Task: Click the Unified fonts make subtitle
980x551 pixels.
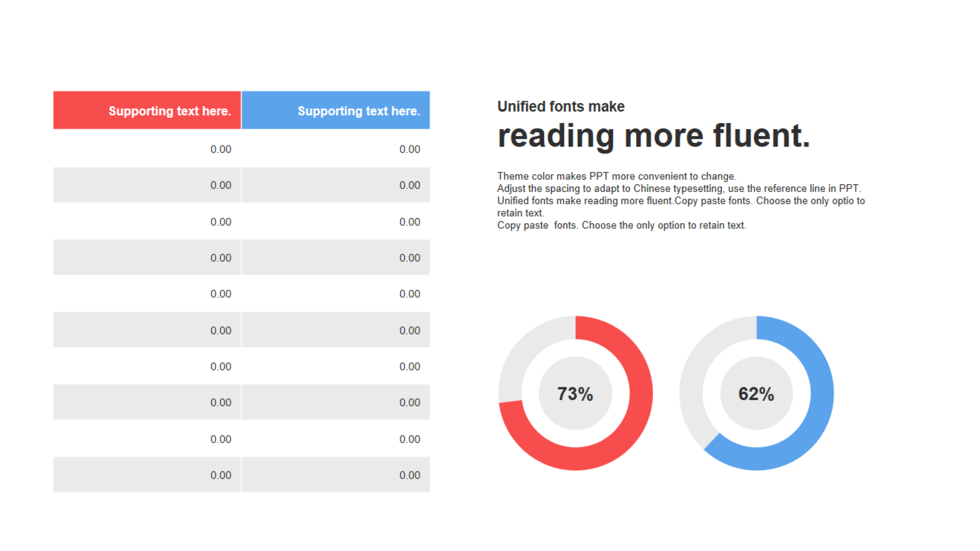Action: [561, 107]
